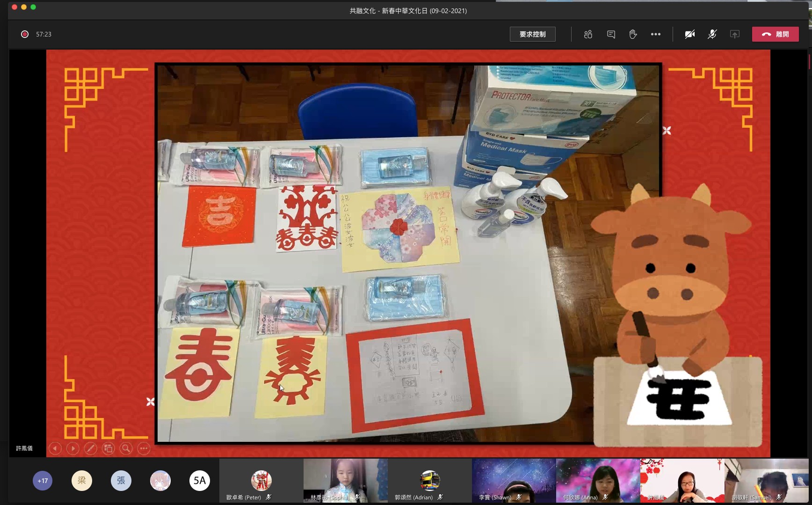Click the red recording indicator
Viewport: 812px width, 505px height.
tap(25, 34)
